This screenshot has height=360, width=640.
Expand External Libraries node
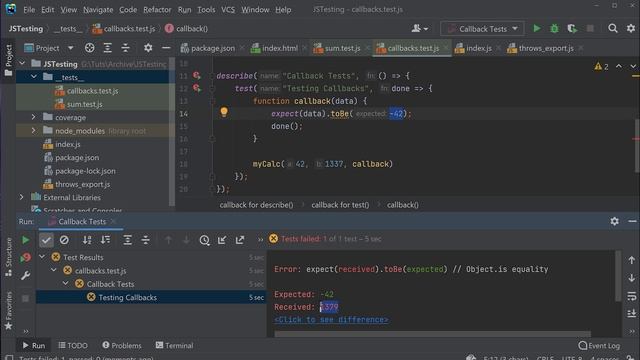pos(22,197)
